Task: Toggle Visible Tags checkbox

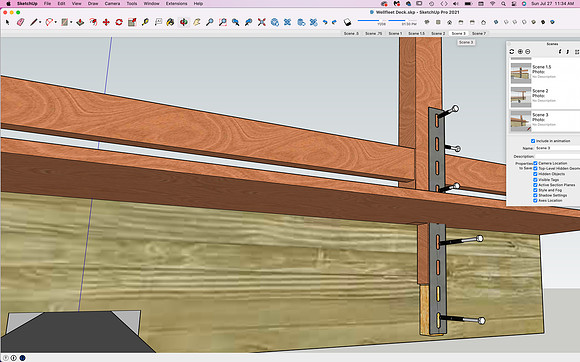Action: click(535, 179)
